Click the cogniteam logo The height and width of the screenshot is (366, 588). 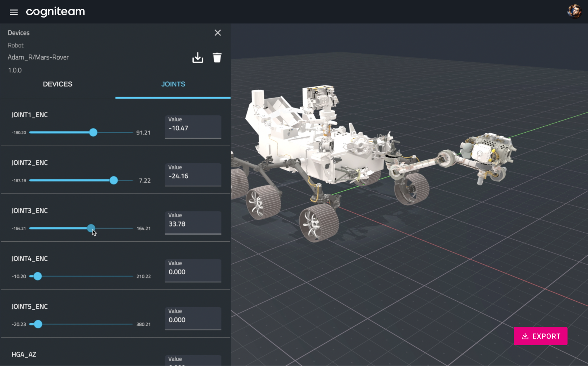point(55,12)
